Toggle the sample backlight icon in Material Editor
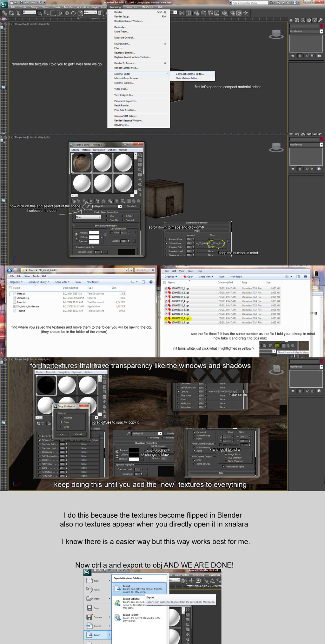Image resolution: width=325 pixels, height=644 pixels. pos(140,160)
